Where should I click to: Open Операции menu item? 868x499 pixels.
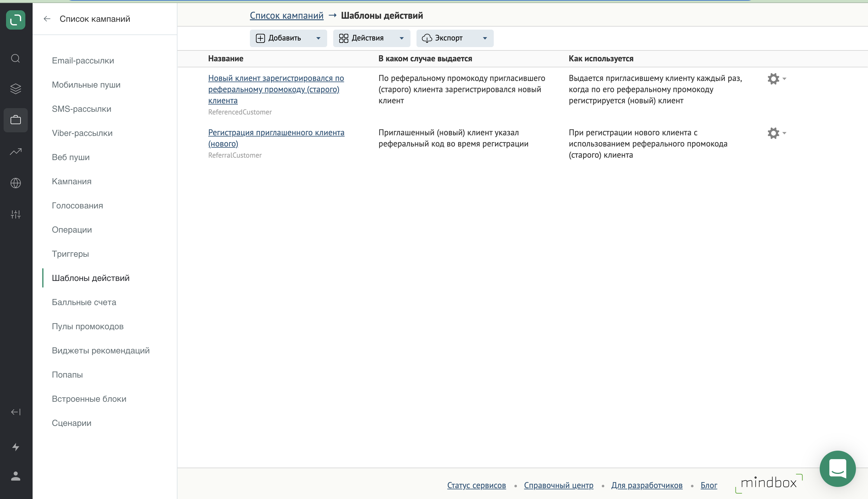click(72, 230)
